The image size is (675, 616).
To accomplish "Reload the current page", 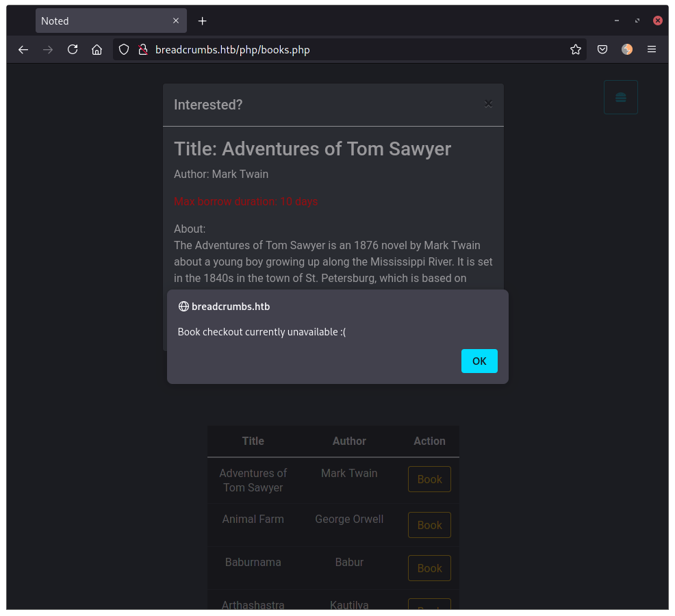I will (73, 49).
